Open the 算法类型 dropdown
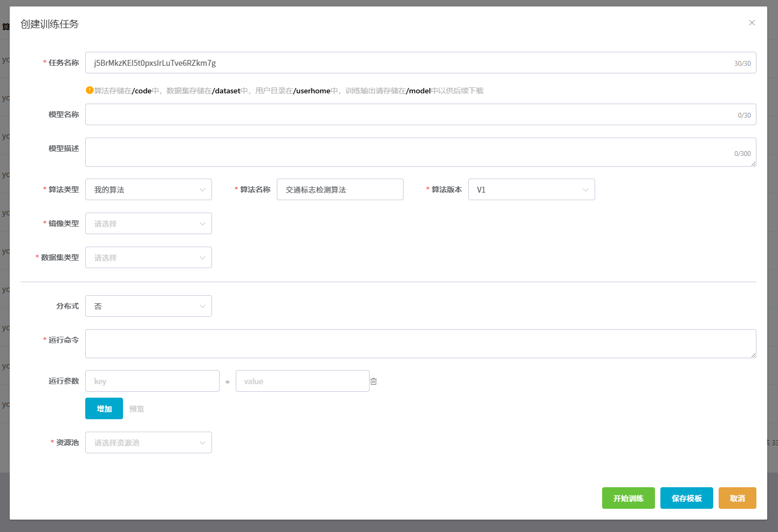Image resolution: width=778 pixels, height=532 pixels. click(148, 189)
